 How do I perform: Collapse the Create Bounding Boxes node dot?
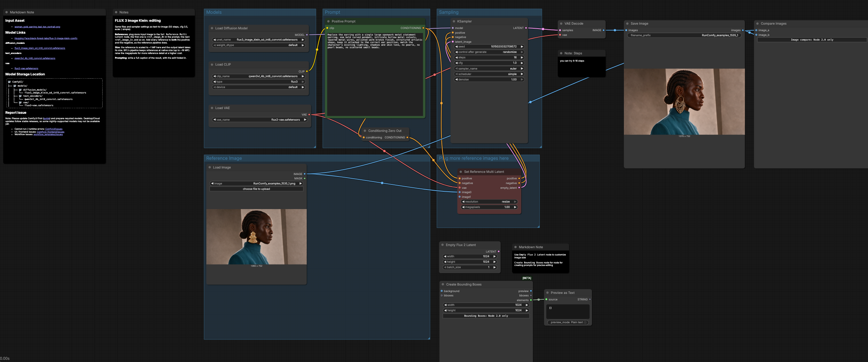click(443, 284)
